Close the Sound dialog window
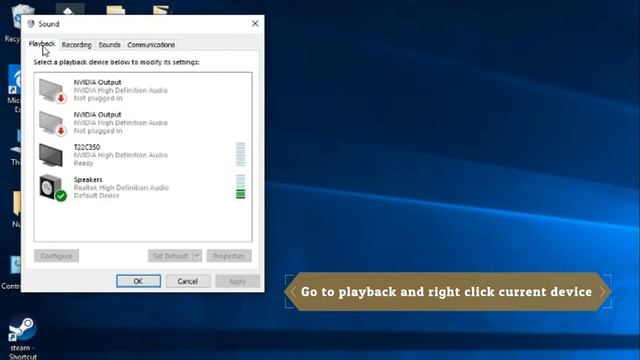 click(x=255, y=24)
